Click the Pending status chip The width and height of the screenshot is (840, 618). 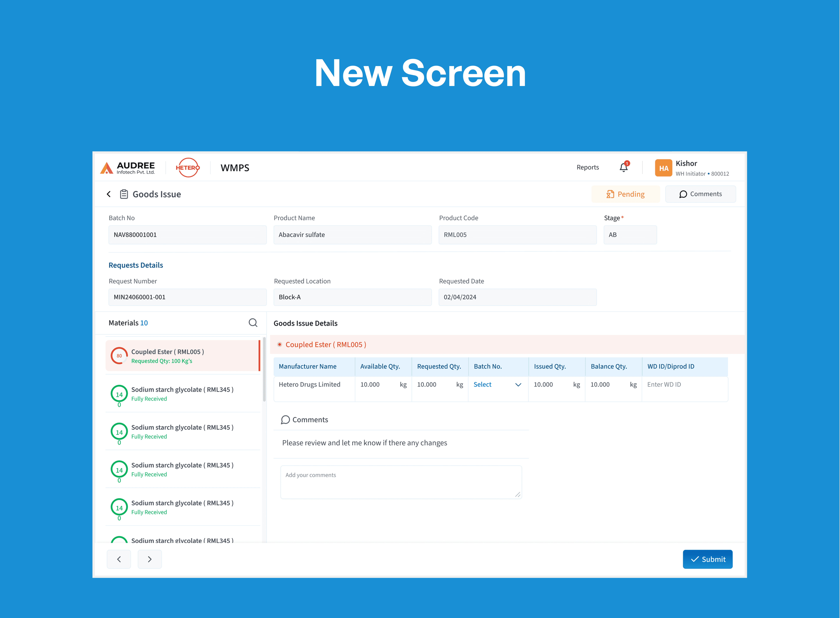625,194
